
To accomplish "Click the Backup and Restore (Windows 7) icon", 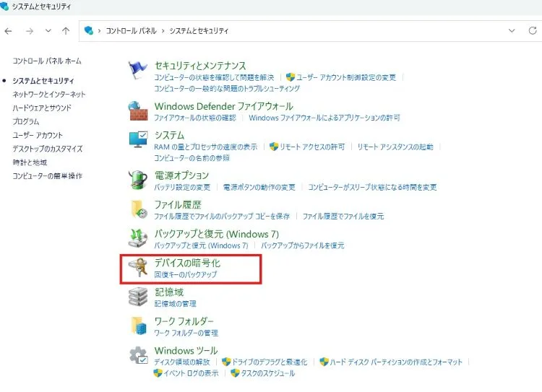I will click(137, 239).
